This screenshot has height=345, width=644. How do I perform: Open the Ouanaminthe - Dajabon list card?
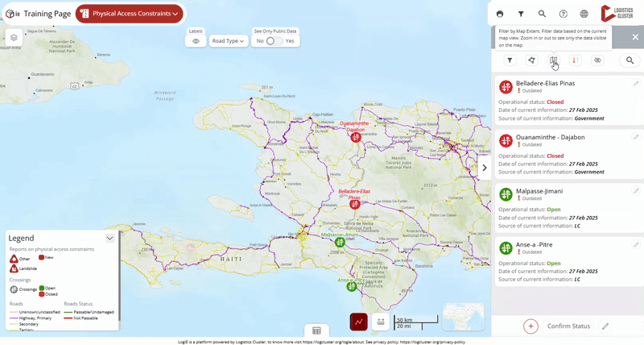pyautogui.click(x=569, y=154)
